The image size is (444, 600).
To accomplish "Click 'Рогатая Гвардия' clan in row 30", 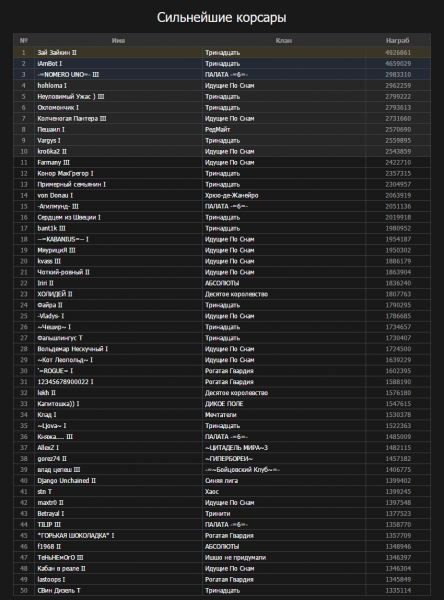I will pos(229,371).
